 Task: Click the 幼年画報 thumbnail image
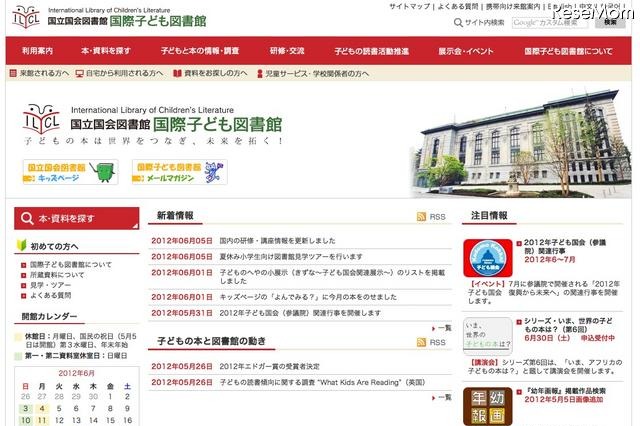click(488, 406)
